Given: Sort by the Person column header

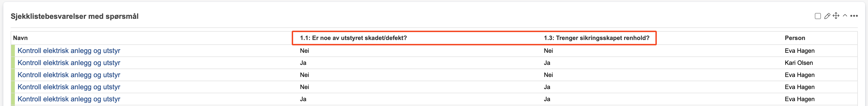Looking at the screenshot, I should tap(794, 38).
